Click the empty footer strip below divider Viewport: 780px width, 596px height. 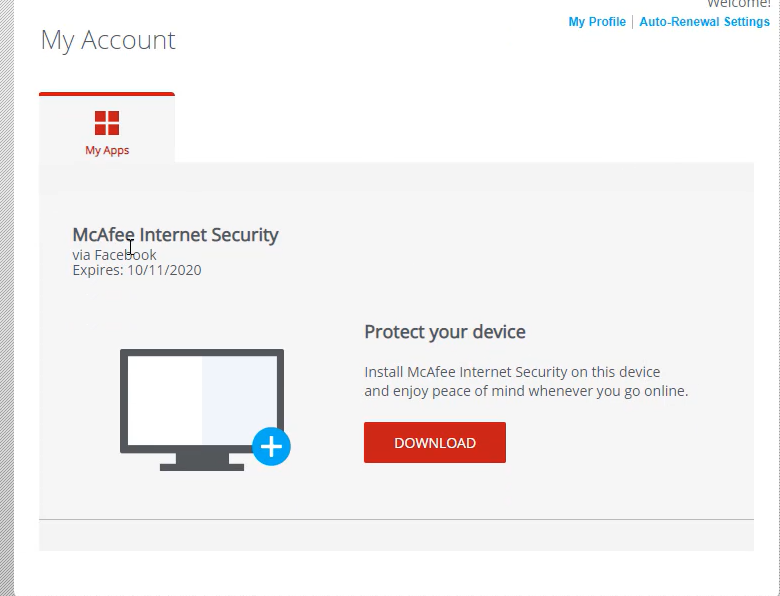(396, 535)
